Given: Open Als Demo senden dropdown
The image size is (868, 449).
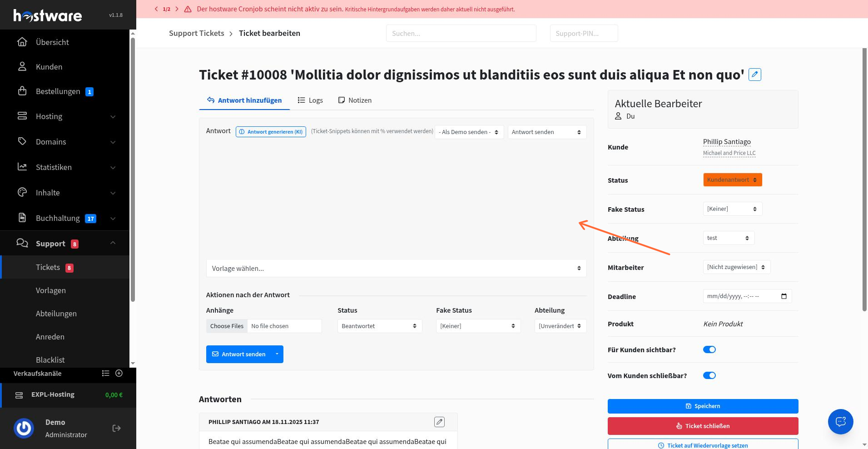Looking at the screenshot, I should click(469, 132).
